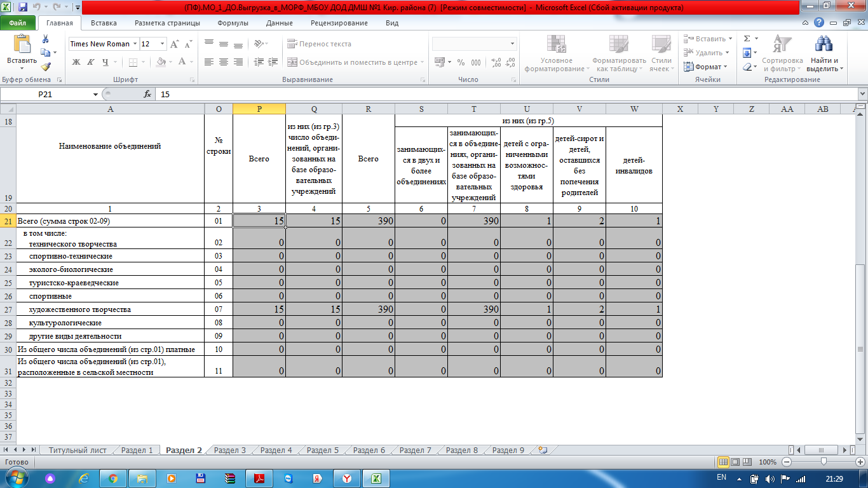Switch to Normal view in status bar
Screen dimensions: 868x488
tap(723, 462)
